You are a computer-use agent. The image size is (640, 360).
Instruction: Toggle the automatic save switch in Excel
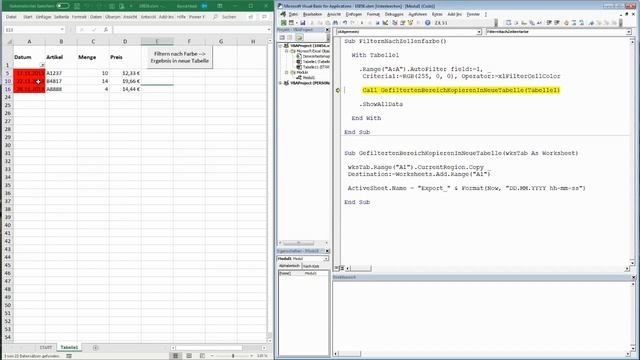coord(62,6)
